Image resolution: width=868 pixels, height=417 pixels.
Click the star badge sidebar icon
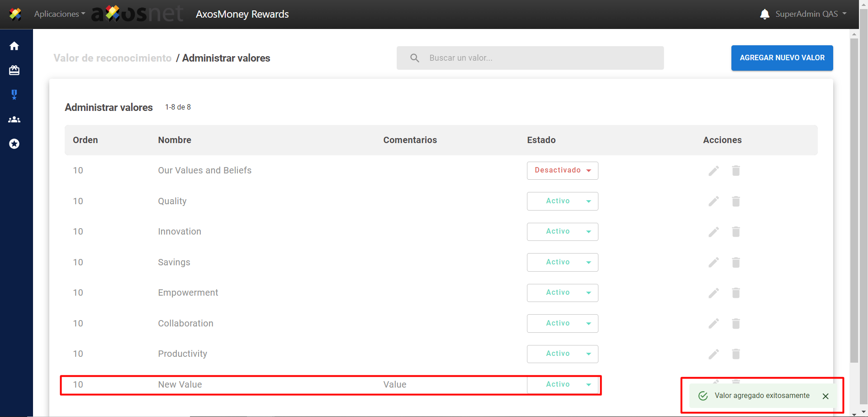[x=14, y=144]
